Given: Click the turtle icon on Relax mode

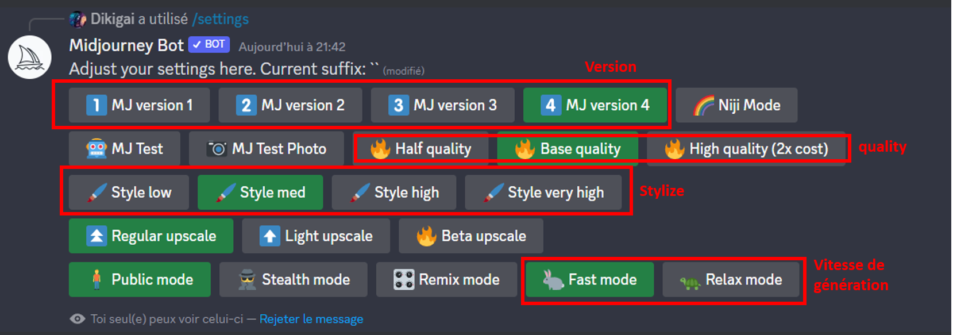Looking at the screenshot, I should coord(690,282).
